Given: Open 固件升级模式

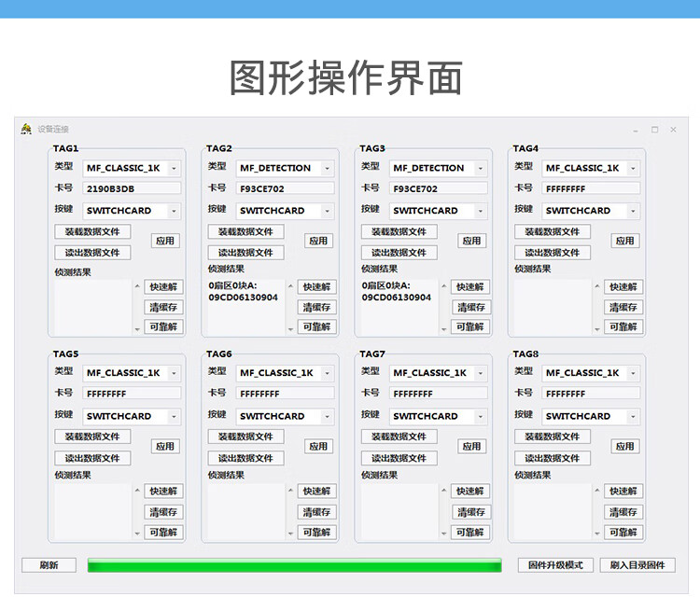Looking at the screenshot, I should tap(555, 565).
